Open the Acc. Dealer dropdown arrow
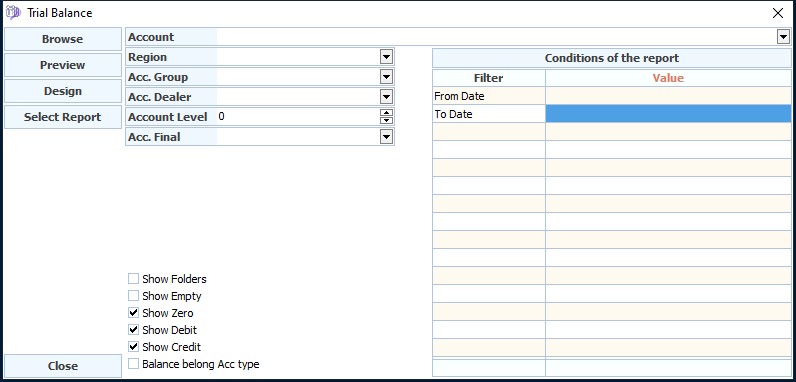The height and width of the screenshot is (382, 796). pos(386,97)
